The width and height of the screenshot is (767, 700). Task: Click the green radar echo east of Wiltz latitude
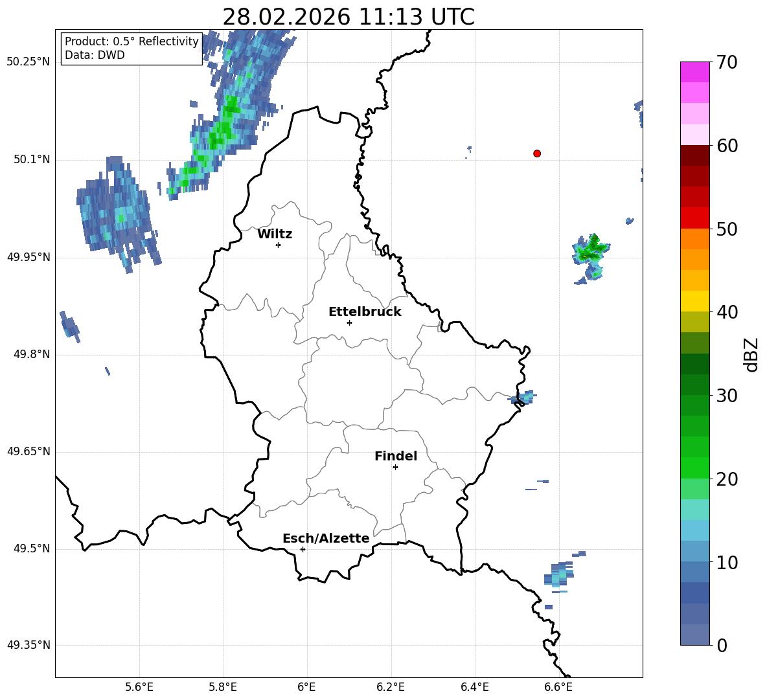[591, 258]
